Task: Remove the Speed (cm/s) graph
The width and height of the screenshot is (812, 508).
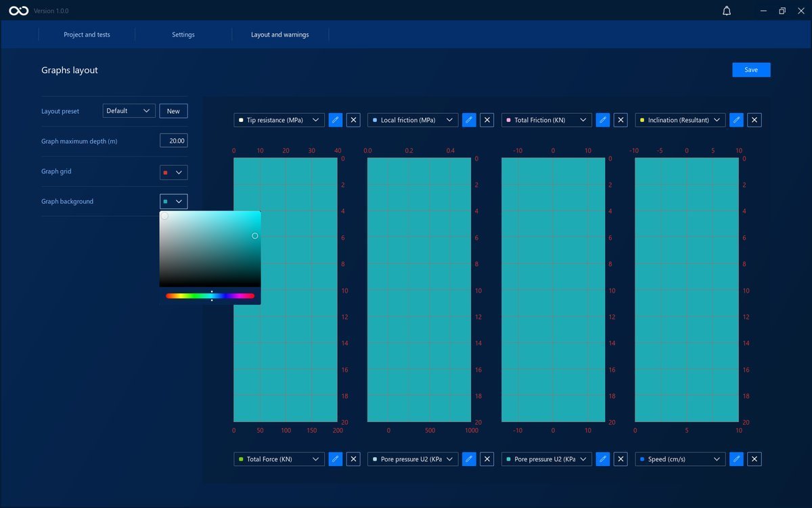Action: [754, 459]
